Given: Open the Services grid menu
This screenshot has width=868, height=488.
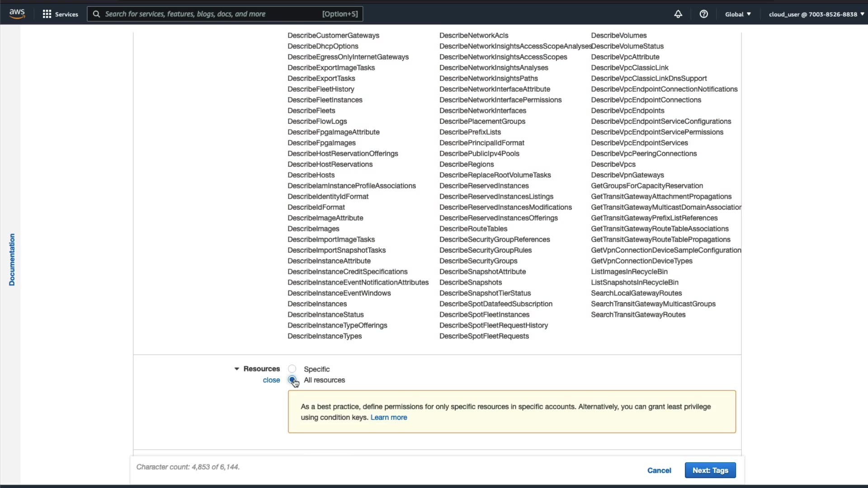Looking at the screenshot, I should (60, 14).
